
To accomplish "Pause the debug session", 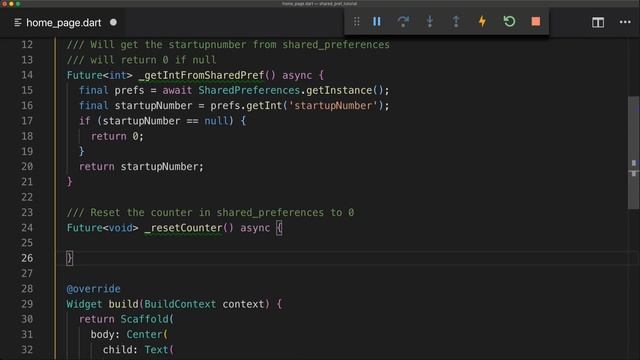I will [377, 22].
